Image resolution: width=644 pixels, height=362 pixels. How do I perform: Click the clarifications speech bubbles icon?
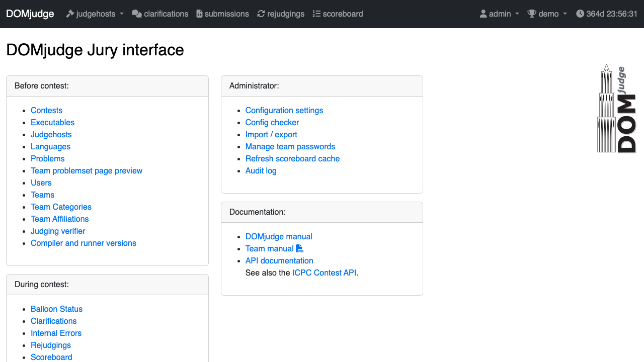point(137,14)
